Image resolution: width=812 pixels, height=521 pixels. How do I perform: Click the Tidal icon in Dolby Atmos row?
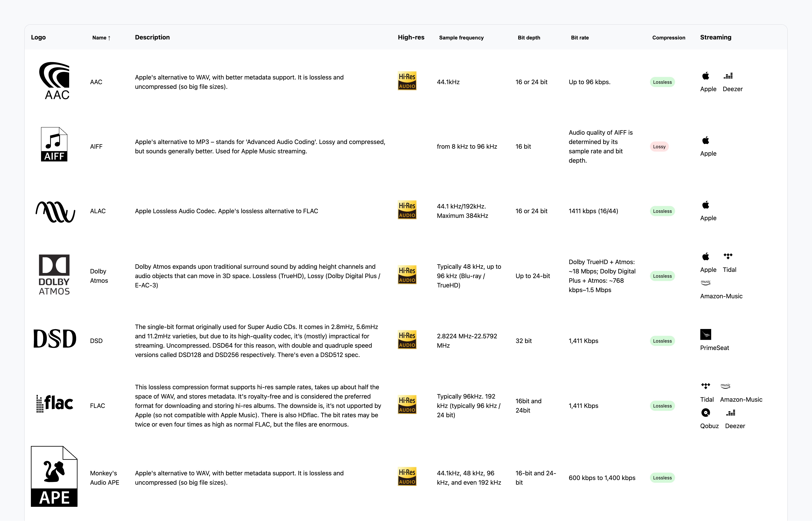[x=728, y=257]
